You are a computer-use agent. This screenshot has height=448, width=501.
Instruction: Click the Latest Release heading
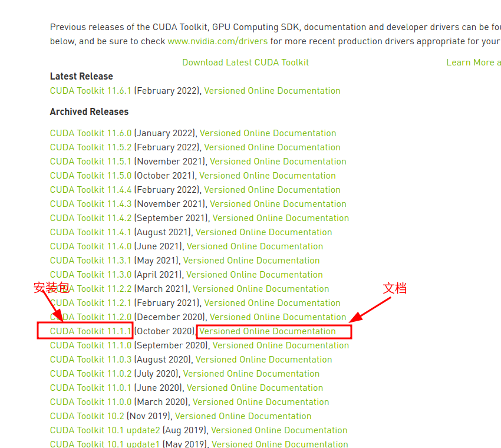[x=81, y=77]
